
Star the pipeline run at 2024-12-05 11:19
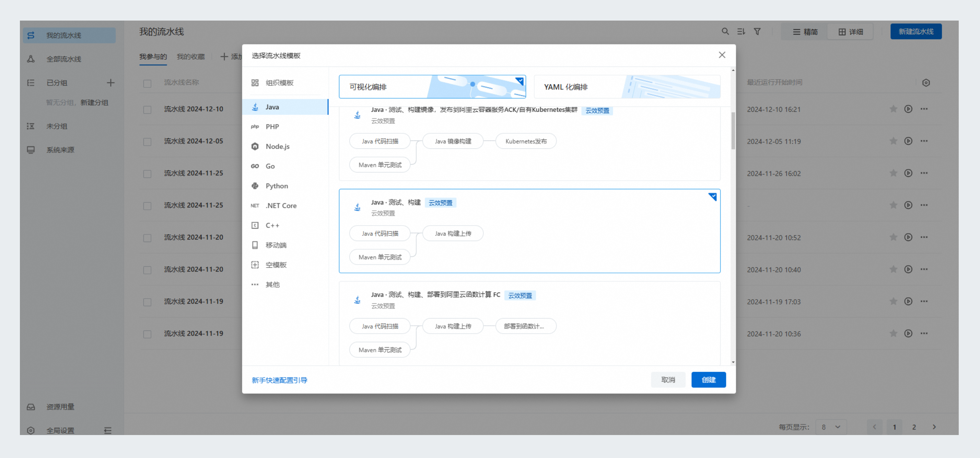pyautogui.click(x=893, y=141)
